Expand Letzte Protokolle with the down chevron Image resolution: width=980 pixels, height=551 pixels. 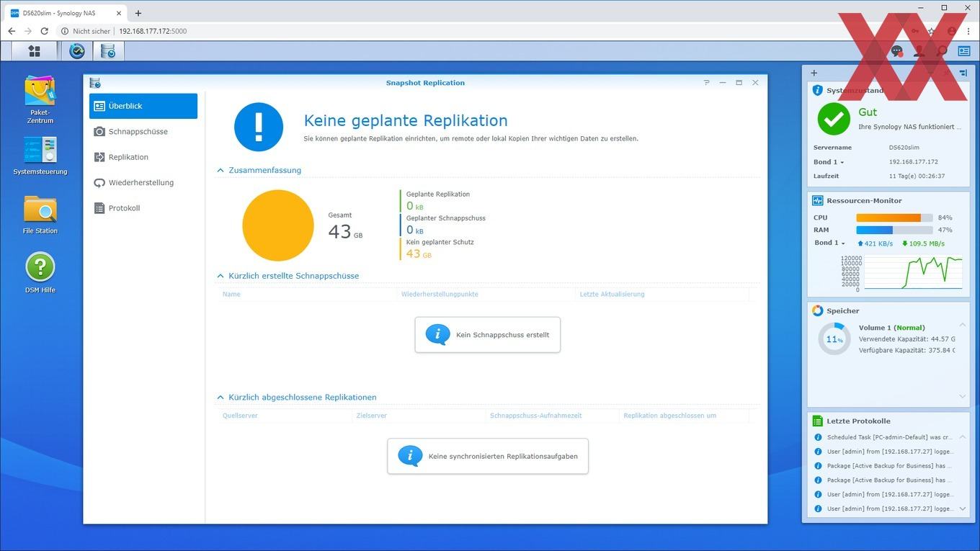[x=963, y=509]
